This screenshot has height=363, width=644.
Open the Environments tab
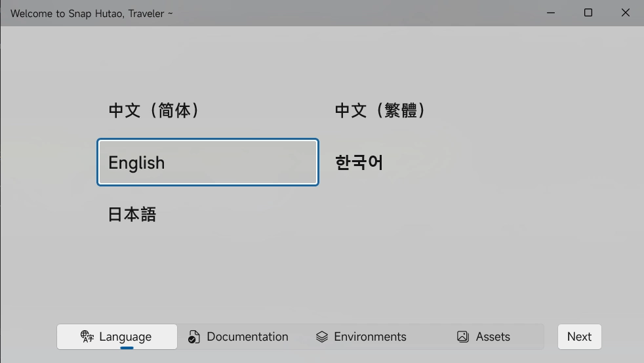click(x=361, y=337)
